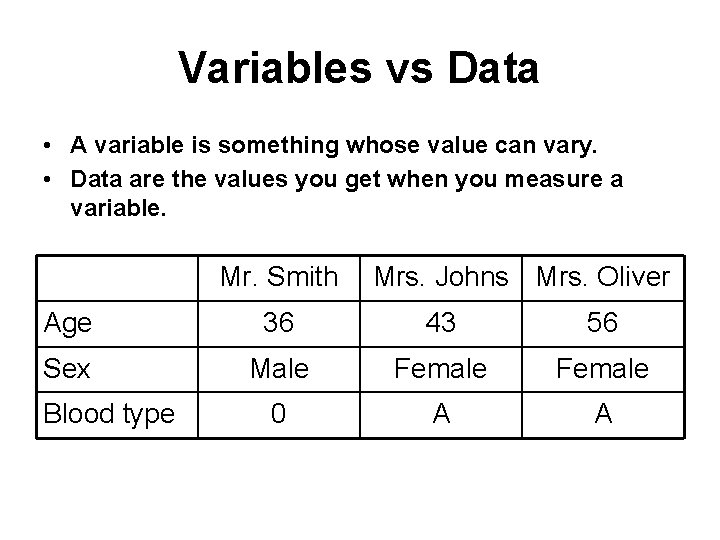Click Mr. Smith's blood type value 0
This screenshot has width=720, height=540.
(278, 415)
